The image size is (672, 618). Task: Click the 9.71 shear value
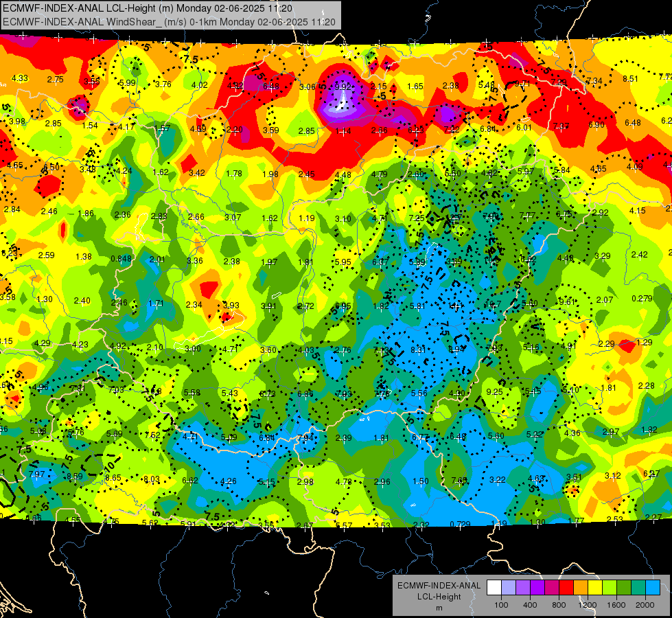(x=522, y=84)
